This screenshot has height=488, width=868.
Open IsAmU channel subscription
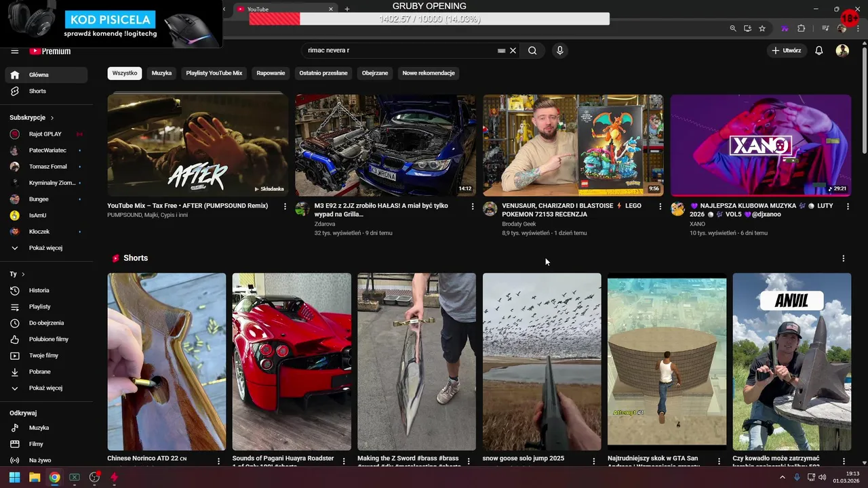(x=46, y=216)
